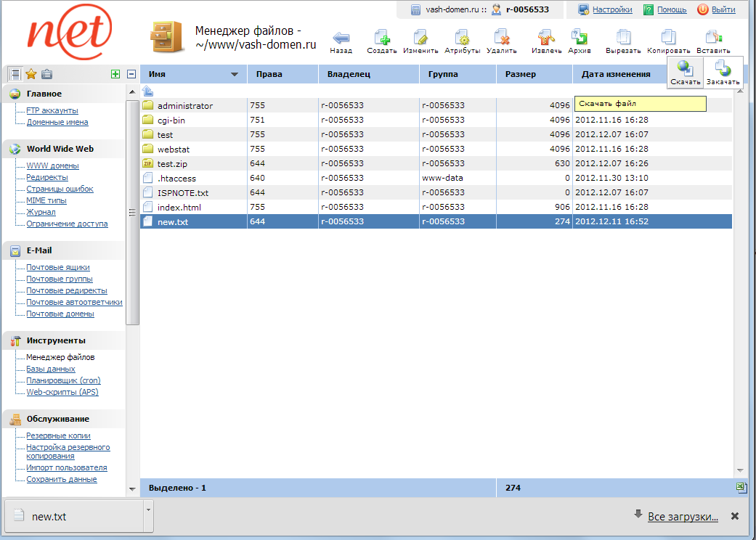
Task: Expand all menu sections with green plus
Action: pyautogui.click(x=115, y=74)
